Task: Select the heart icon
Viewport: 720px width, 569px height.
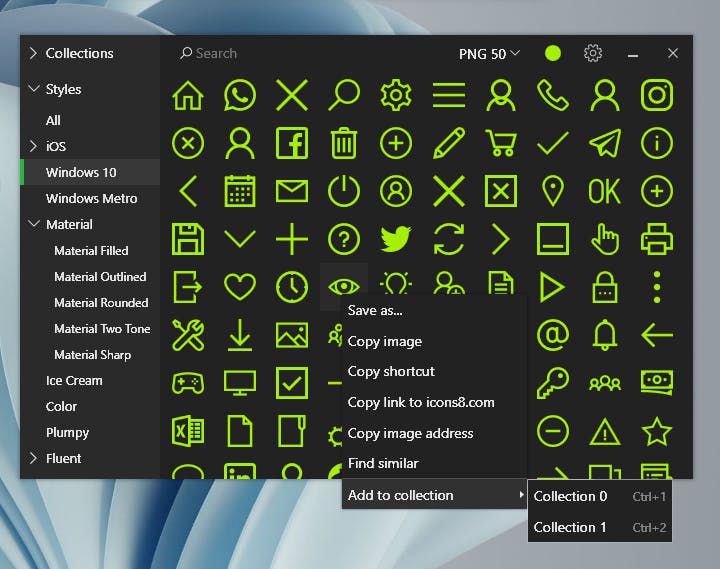Action: (240, 287)
